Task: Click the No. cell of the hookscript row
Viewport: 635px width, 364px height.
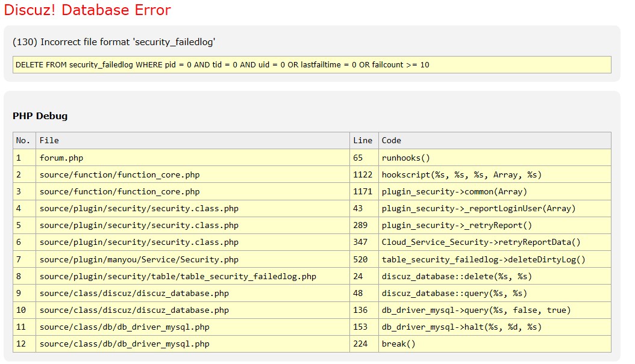Action: 24,174
